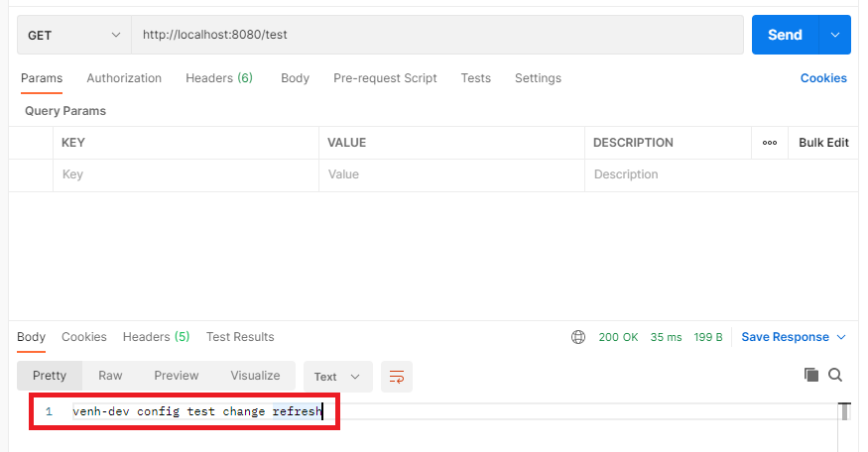
Task: Open the request Headers (6) tab
Action: (219, 78)
